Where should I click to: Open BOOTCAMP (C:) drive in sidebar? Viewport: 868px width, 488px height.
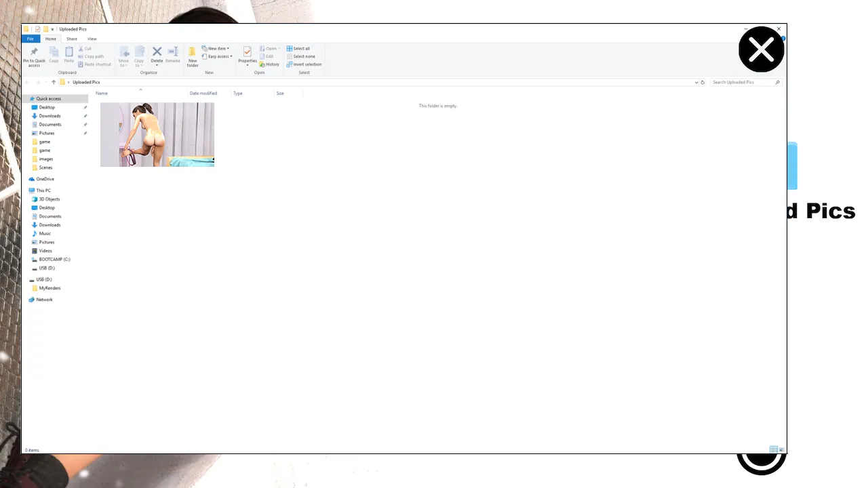click(x=54, y=260)
